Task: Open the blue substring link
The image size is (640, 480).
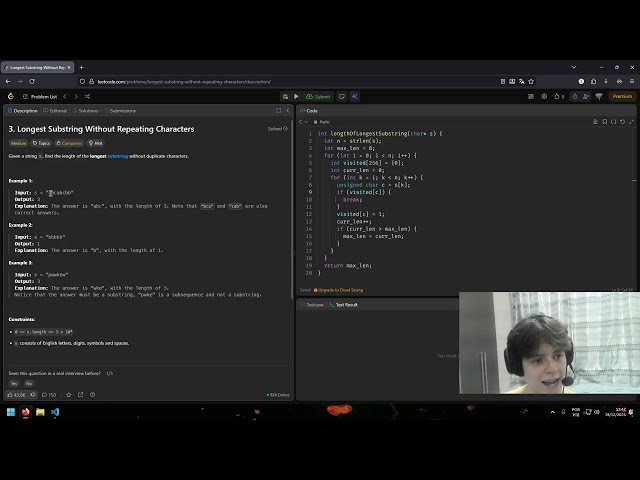Action: [118, 156]
